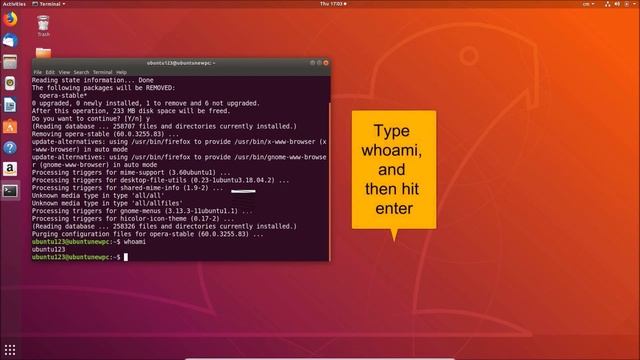Open the Help question-mark dock icon
Image resolution: width=640 pixels, height=360 pixels.
pos(10,147)
